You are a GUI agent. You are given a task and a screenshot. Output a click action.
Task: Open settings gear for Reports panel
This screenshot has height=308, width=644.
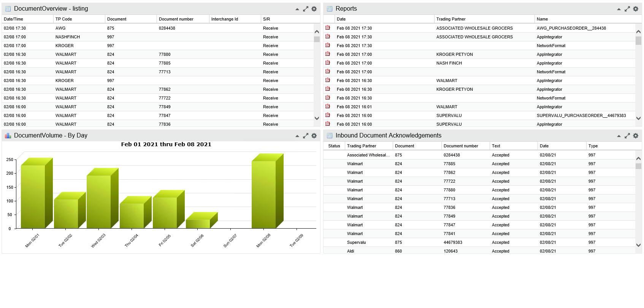point(636,9)
